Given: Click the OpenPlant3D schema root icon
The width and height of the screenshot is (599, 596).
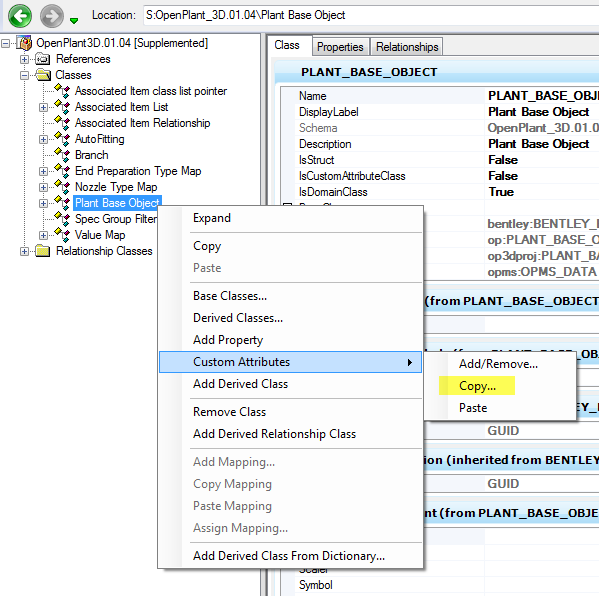Looking at the screenshot, I should click(25, 43).
